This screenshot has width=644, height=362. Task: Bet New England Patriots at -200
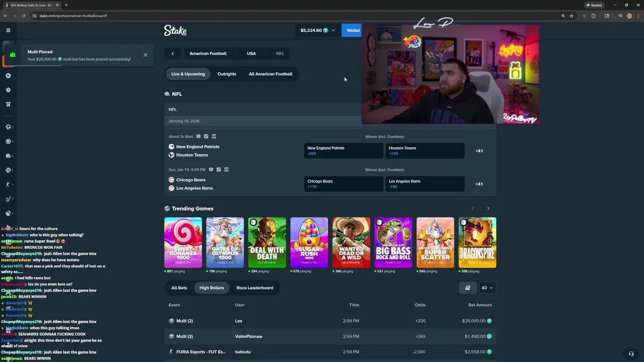[344, 151]
